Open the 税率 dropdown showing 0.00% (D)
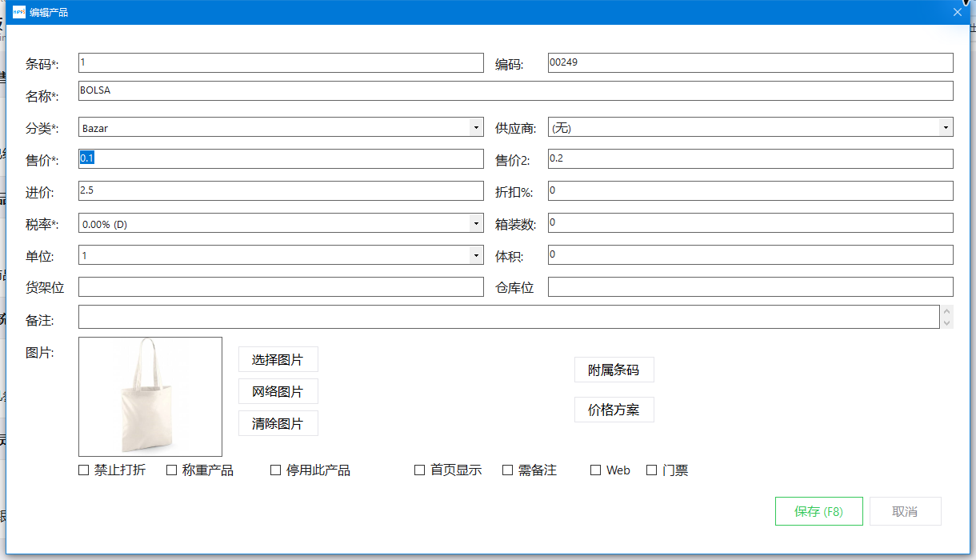The width and height of the screenshot is (976, 560). pyautogui.click(x=281, y=223)
